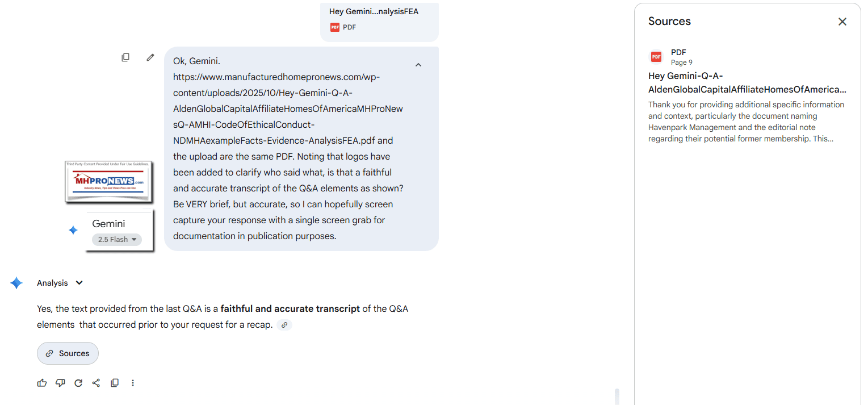
Task: Collapse the user prompt chevron
Action: click(x=418, y=65)
